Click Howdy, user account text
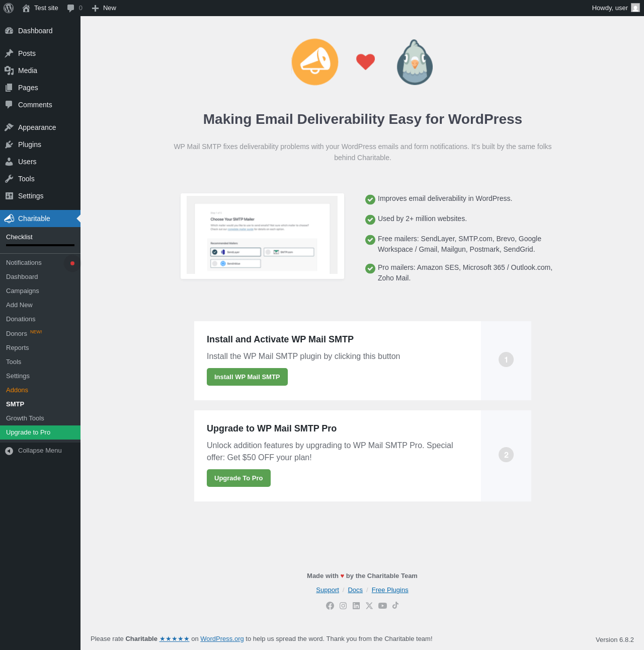This screenshot has height=650, width=644. pyautogui.click(x=610, y=8)
